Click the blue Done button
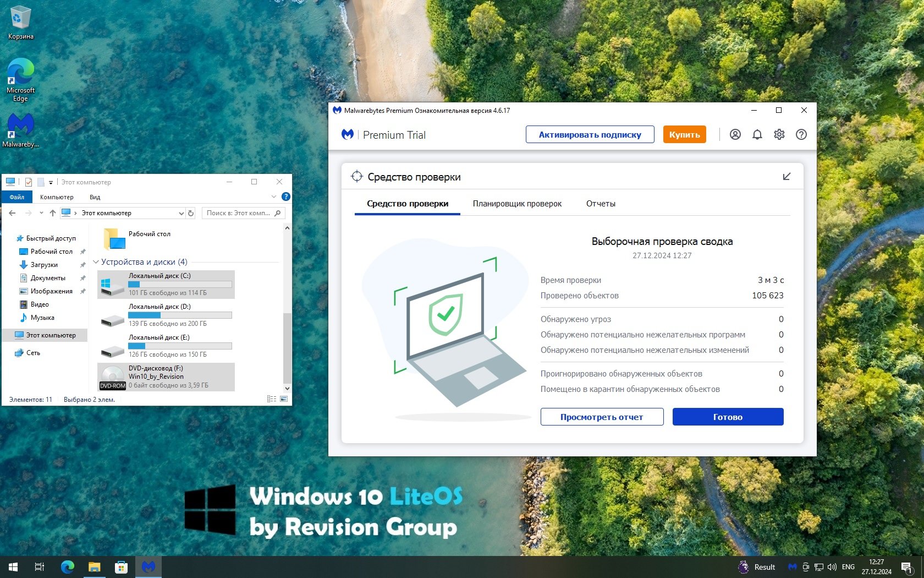The width and height of the screenshot is (924, 578). click(x=728, y=417)
